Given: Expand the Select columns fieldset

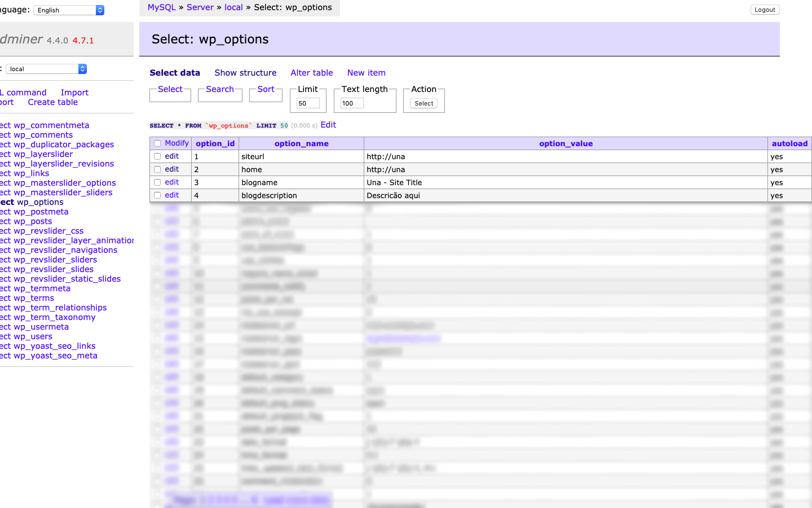Looking at the screenshot, I should pyautogui.click(x=170, y=89).
